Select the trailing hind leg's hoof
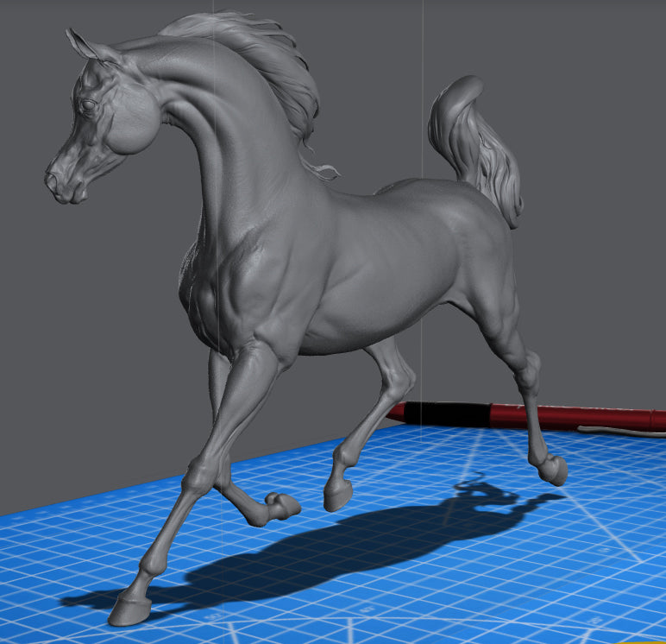The height and width of the screenshot is (644, 666). (x=553, y=470)
